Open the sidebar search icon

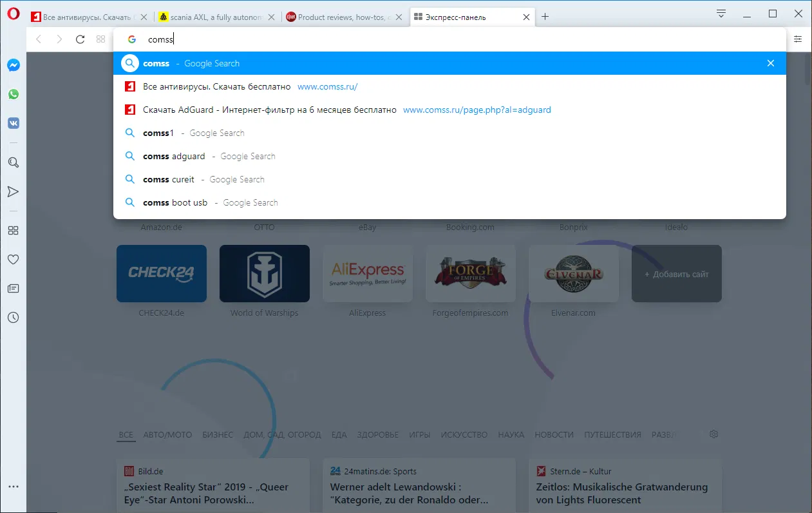(x=13, y=162)
